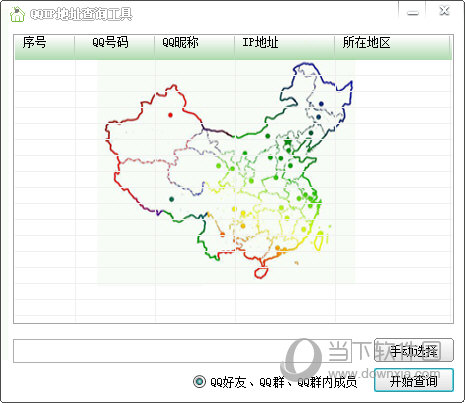Click the upper blue dot in Heilongjiang

[x=321, y=104]
